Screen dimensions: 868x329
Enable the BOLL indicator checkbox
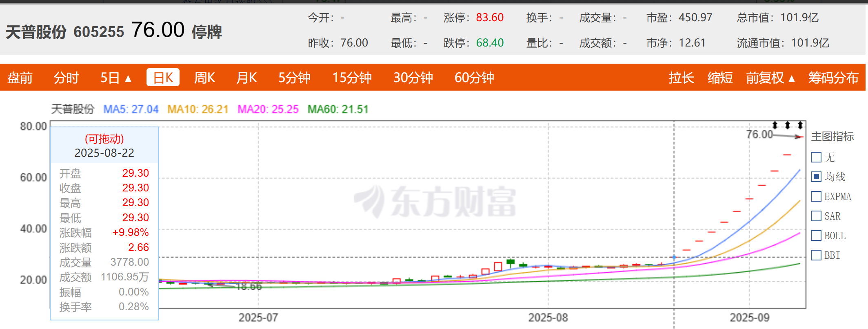pos(816,236)
